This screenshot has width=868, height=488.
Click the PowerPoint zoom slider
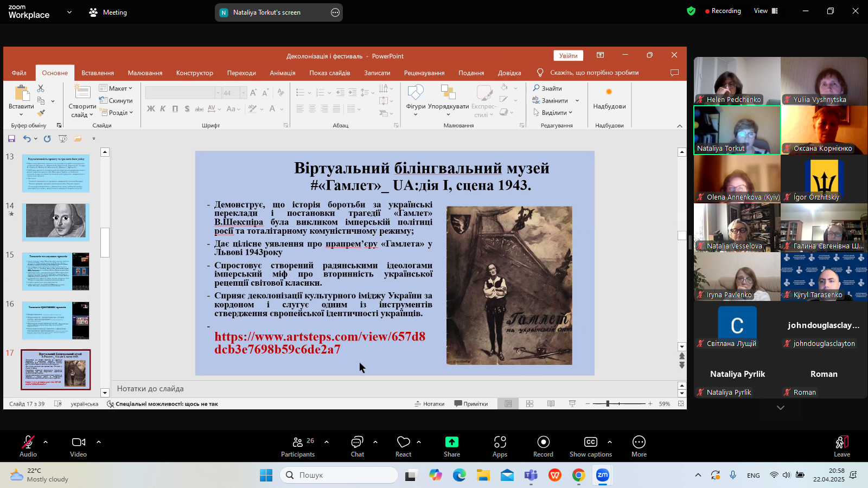[x=608, y=403]
